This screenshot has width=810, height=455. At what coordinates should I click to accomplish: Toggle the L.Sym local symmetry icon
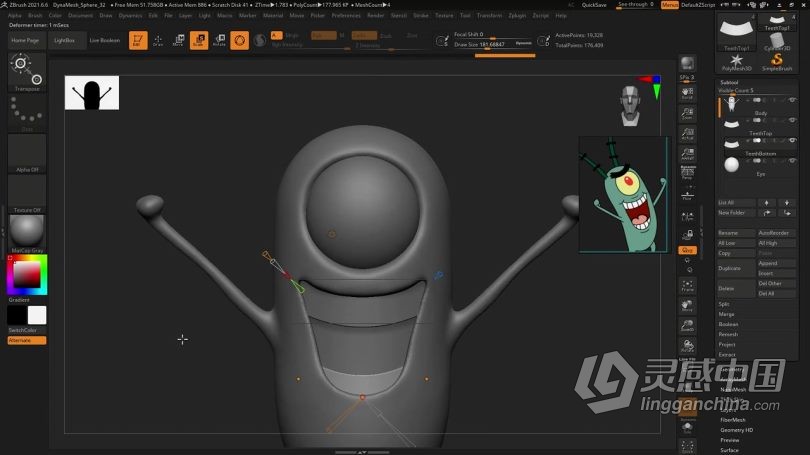pos(687,216)
